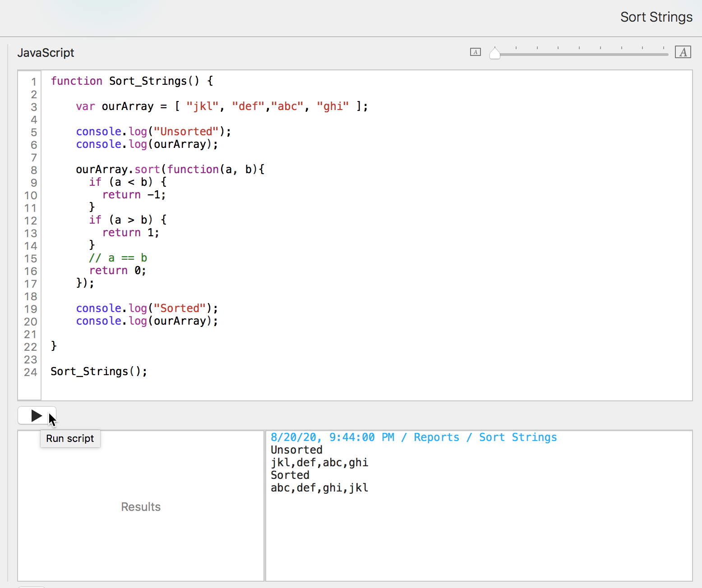Click the var ourArray declaration line
The width and height of the screenshot is (702, 588).
[221, 106]
